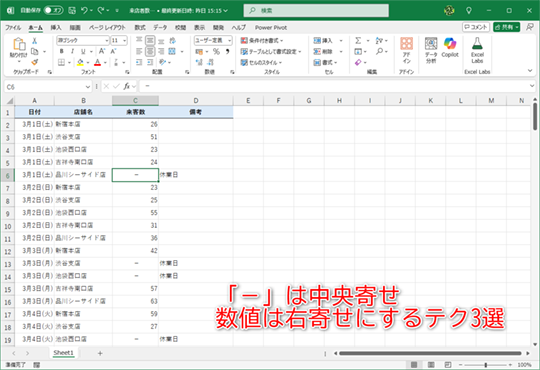Click the Increase Indent icon
Image resolution: width=540 pixels, height=370 pixels.
tap(150, 62)
